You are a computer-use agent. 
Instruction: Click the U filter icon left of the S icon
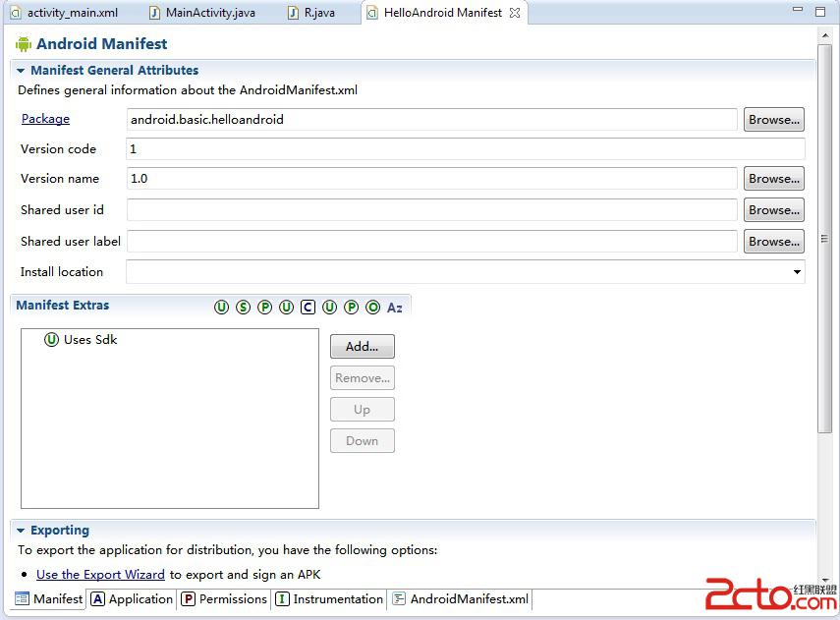221,308
